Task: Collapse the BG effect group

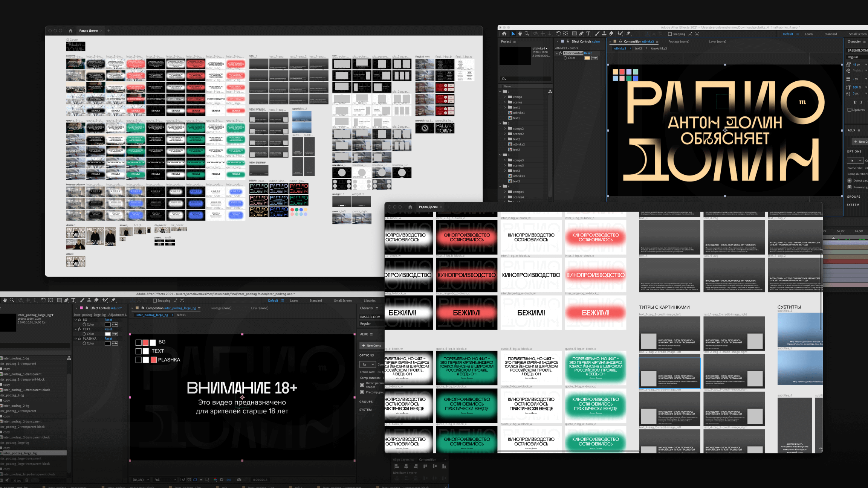Action: 75,320
